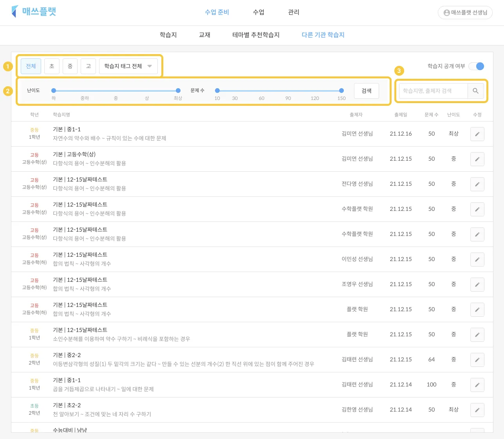Select the 전체 grade filter
This screenshot has width=504, height=439.
(31, 66)
